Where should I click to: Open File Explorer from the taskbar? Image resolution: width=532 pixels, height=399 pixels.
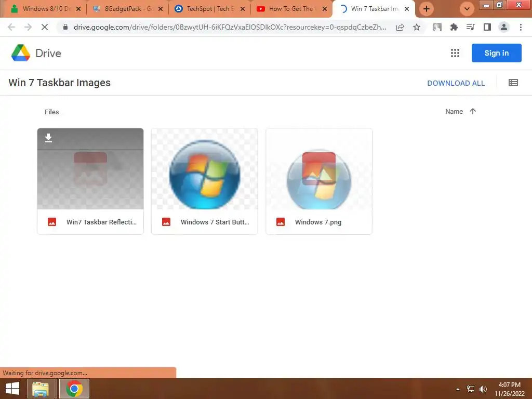[x=41, y=389]
